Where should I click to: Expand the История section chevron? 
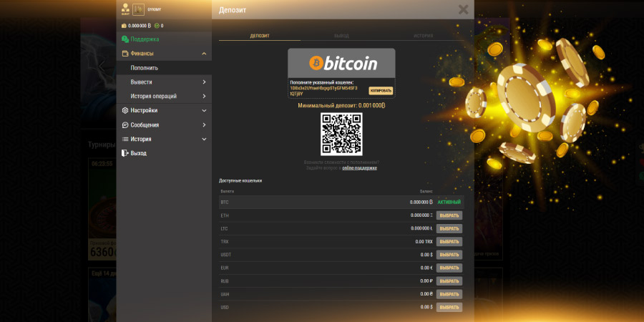(x=204, y=139)
